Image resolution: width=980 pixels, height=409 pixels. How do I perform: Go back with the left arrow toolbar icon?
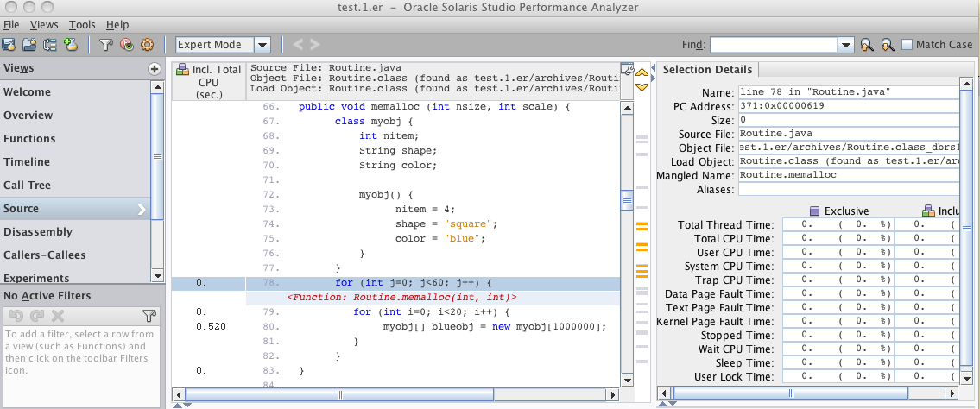point(299,44)
